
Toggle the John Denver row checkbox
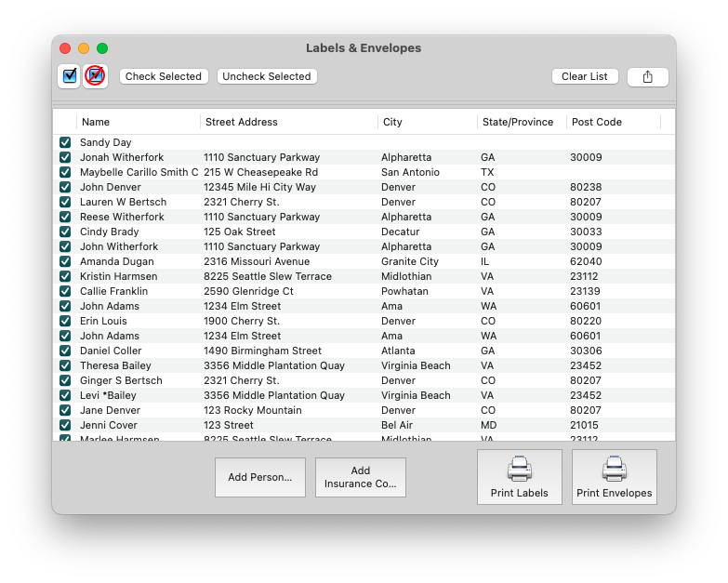65,187
